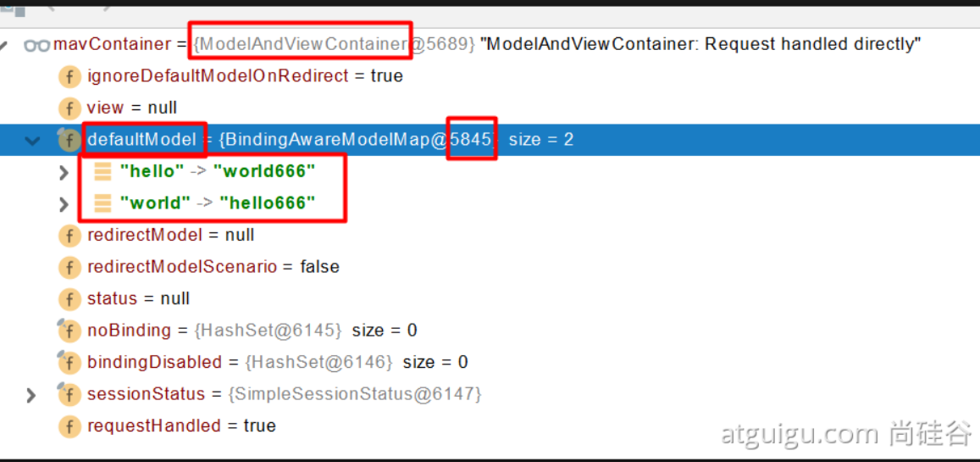This screenshot has width=980, height=462.
Task: Click the field icon beside view = null
Action: 70,109
